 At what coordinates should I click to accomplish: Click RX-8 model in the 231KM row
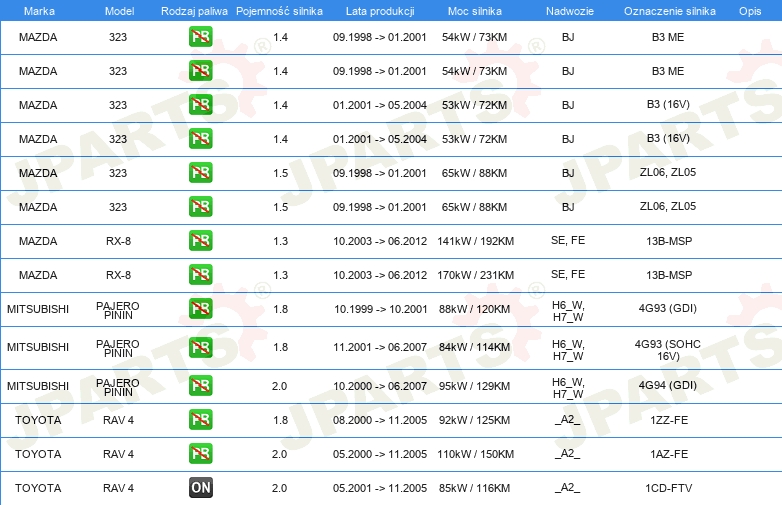[x=118, y=275]
